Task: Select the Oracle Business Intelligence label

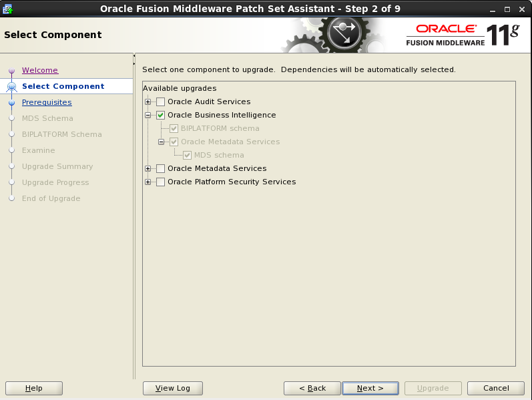Action: pos(222,115)
